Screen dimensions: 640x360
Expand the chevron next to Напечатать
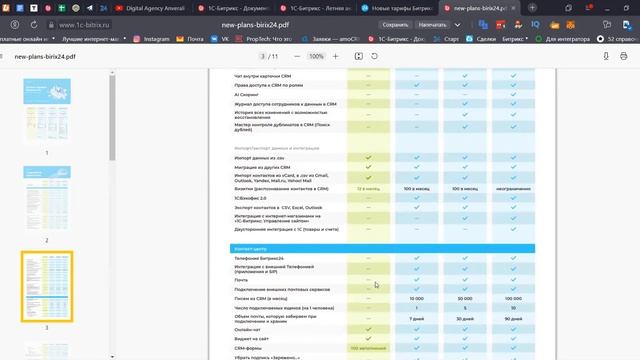[x=458, y=25]
